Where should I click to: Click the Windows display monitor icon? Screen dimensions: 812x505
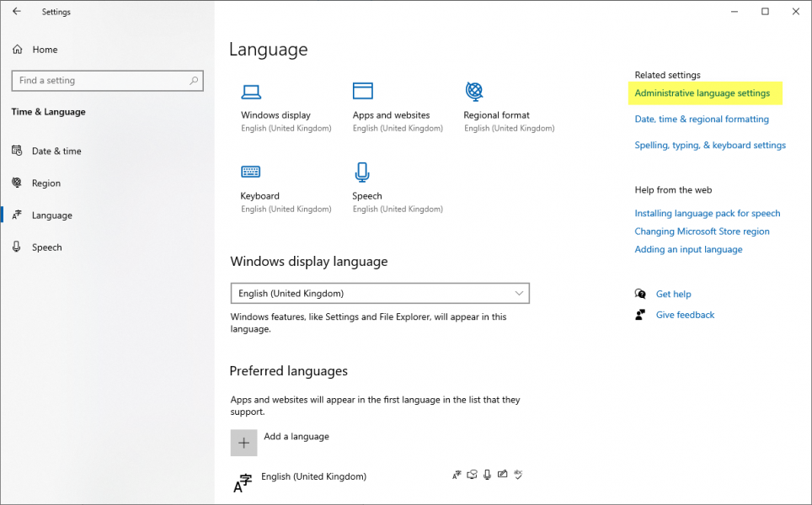coord(251,92)
